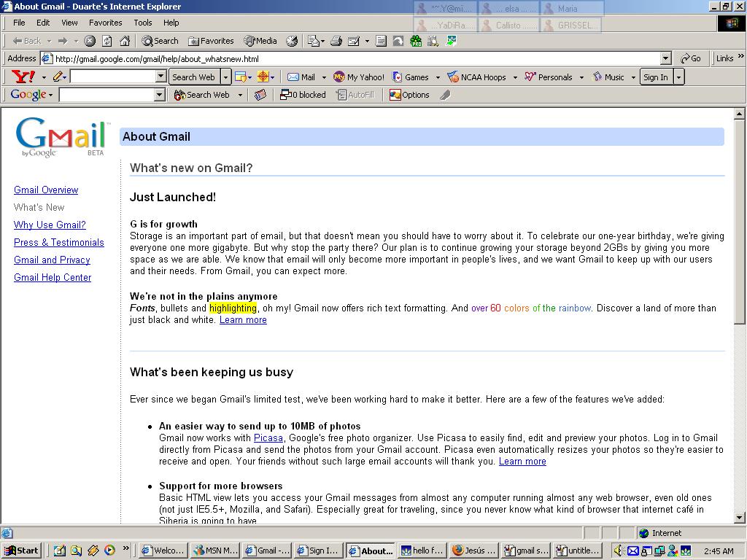Open NCAA Hoops toolbar button

click(x=476, y=77)
